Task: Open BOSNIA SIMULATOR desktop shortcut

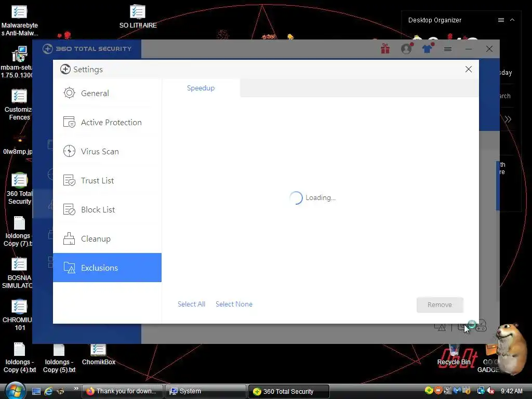Action: tap(18, 273)
